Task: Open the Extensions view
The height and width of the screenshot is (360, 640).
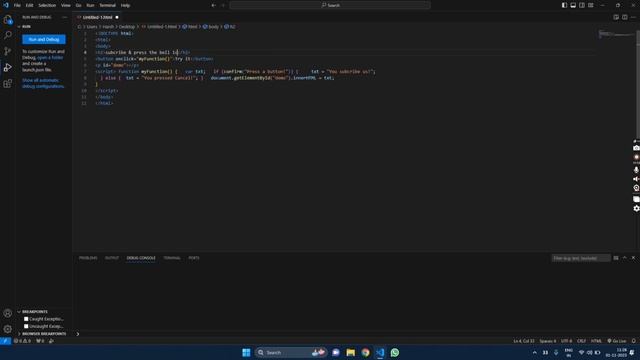Action: [x=7, y=84]
